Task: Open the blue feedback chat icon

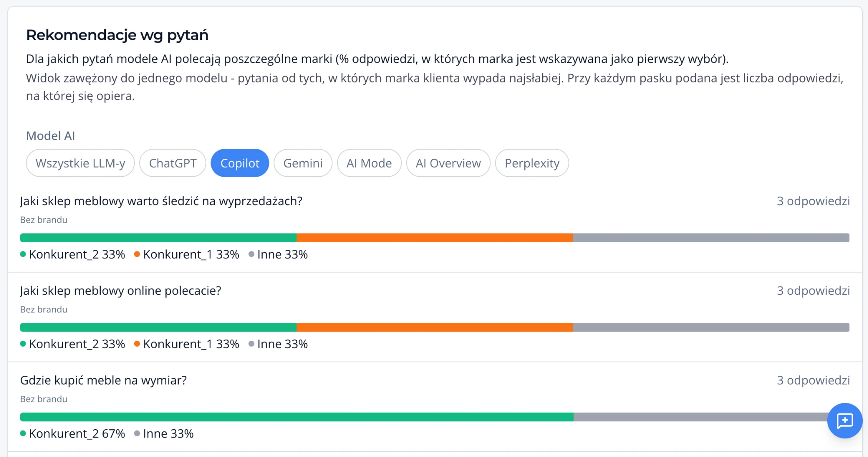Action: pyautogui.click(x=845, y=421)
